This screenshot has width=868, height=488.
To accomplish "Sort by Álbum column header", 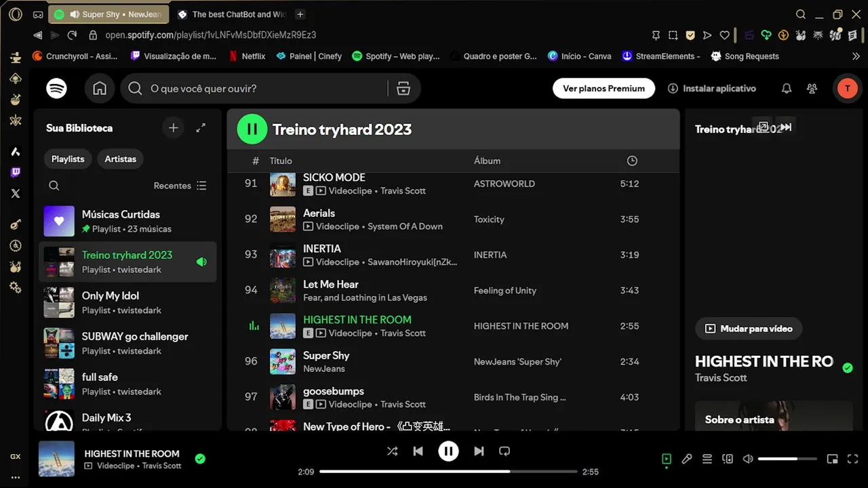I will click(487, 161).
